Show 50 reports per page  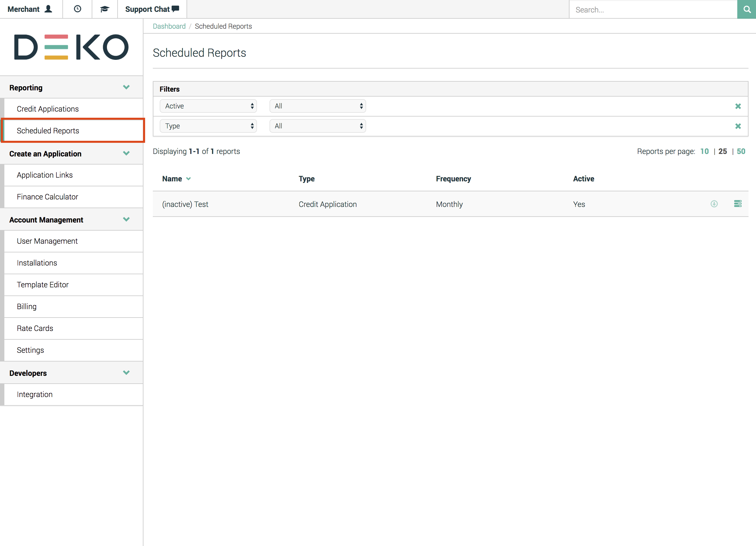(741, 151)
